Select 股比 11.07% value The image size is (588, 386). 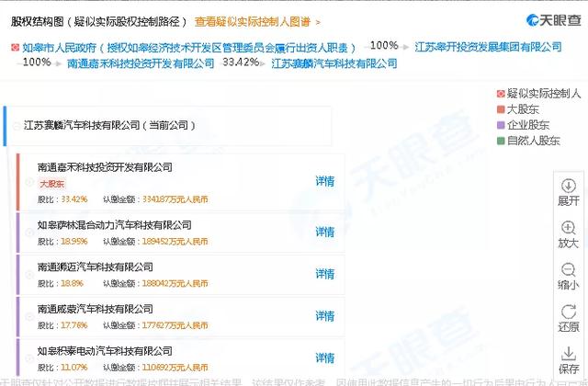(74, 368)
